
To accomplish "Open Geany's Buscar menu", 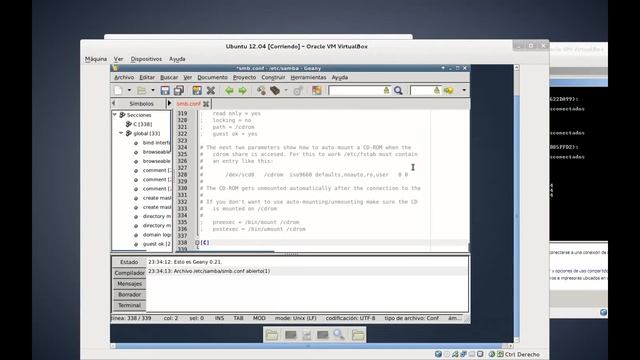I will (169, 77).
